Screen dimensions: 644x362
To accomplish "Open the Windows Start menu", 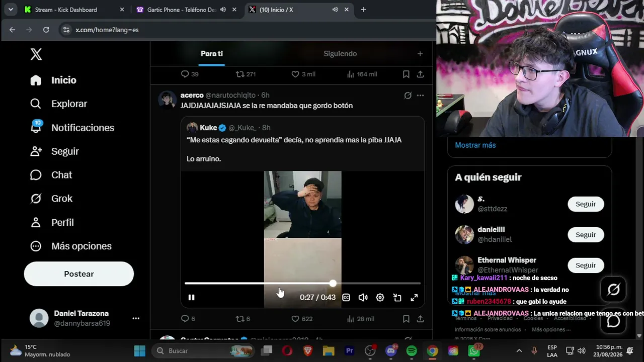I will tap(140, 351).
